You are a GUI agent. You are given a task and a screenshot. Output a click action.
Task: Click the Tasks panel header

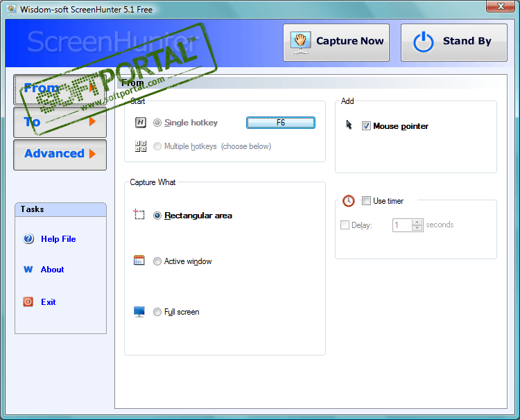pos(60,209)
